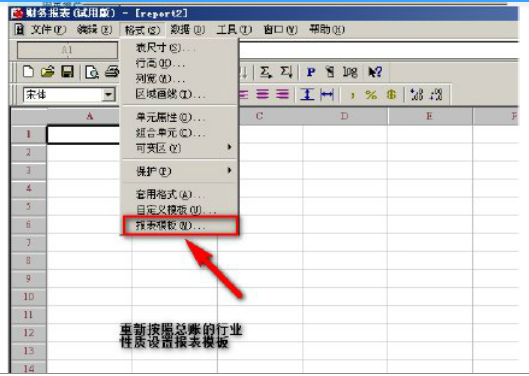Select column D header

click(x=345, y=116)
